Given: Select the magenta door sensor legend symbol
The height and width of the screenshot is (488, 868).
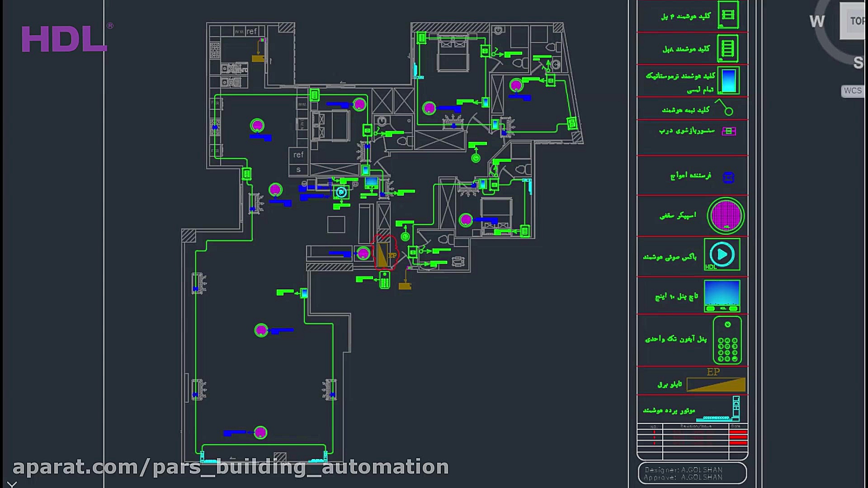Looking at the screenshot, I should click(728, 131).
